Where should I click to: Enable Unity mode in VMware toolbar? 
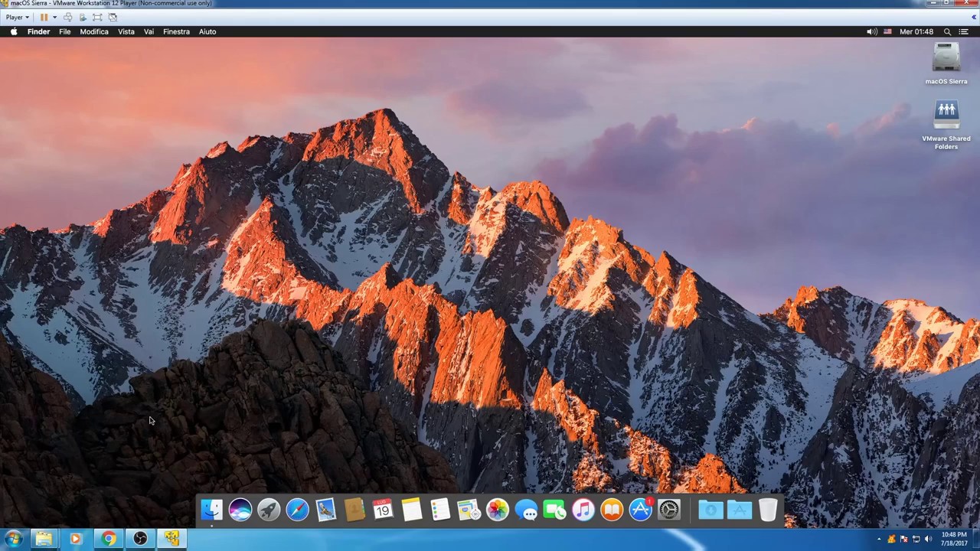[113, 17]
